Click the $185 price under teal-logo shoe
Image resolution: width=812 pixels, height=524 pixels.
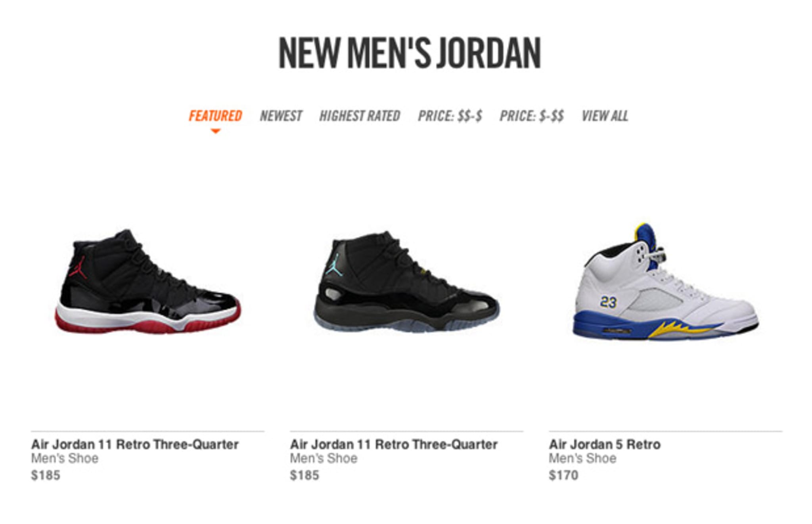(x=304, y=475)
